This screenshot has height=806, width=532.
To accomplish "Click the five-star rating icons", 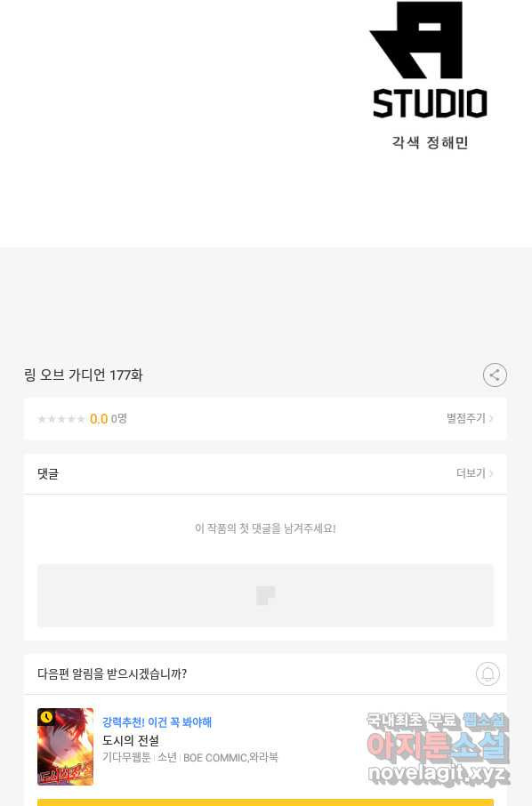I will pos(61,419).
